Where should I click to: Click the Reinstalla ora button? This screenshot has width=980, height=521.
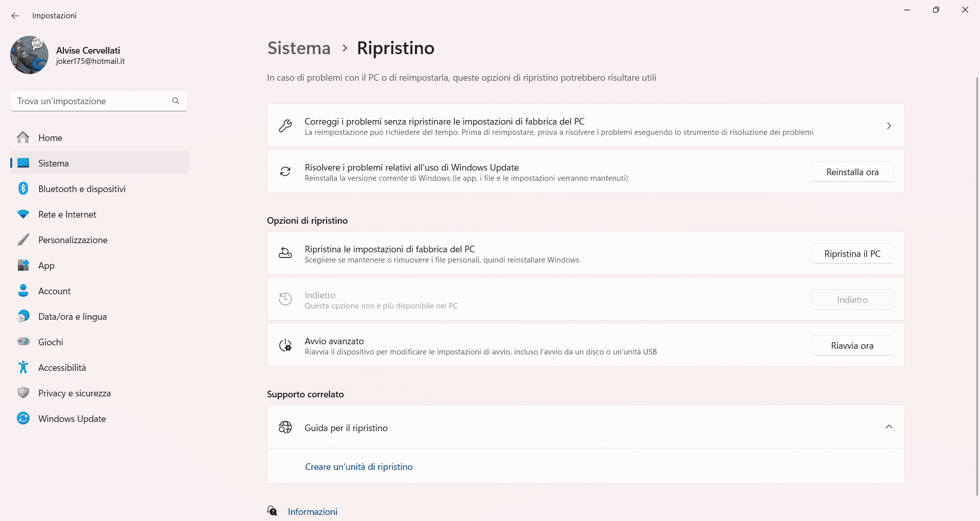click(x=852, y=172)
